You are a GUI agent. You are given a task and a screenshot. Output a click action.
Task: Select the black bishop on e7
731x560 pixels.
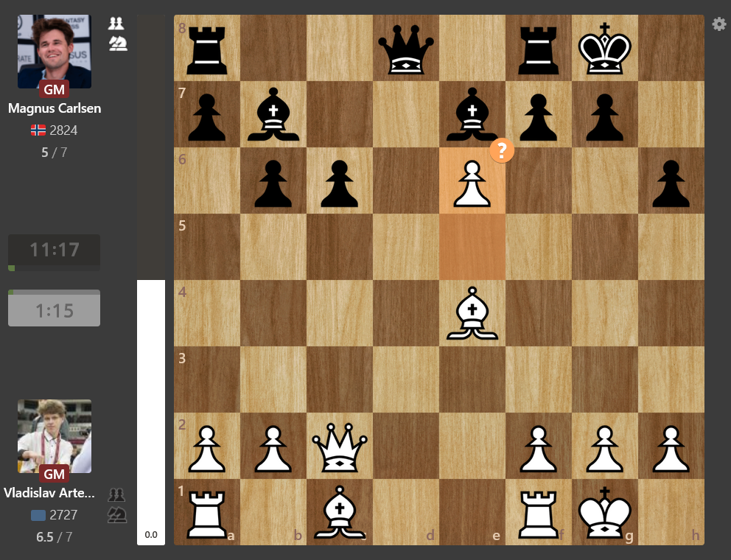pos(472,114)
